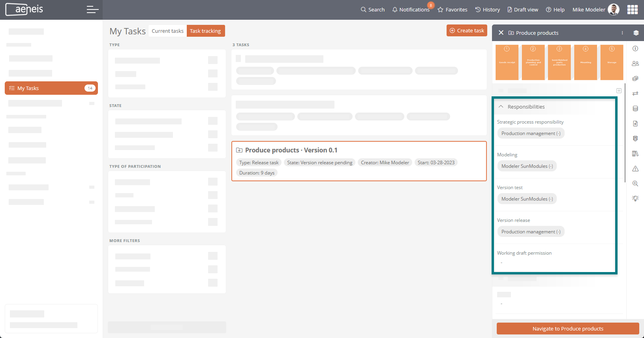Viewport: 644px width, 338px height.
Task: Click the zoom magnifier icon in sidebar
Action: [x=635, y=184]
